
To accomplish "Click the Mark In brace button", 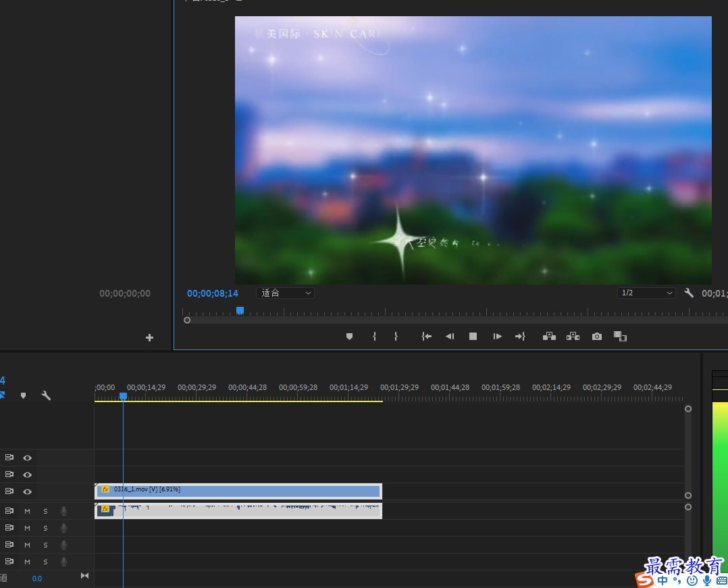I will tap(374, 336).
